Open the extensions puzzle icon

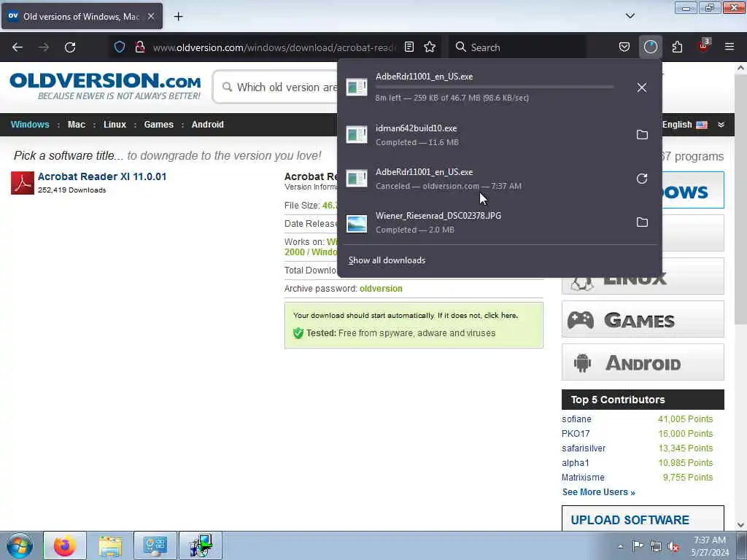(677, 47)
